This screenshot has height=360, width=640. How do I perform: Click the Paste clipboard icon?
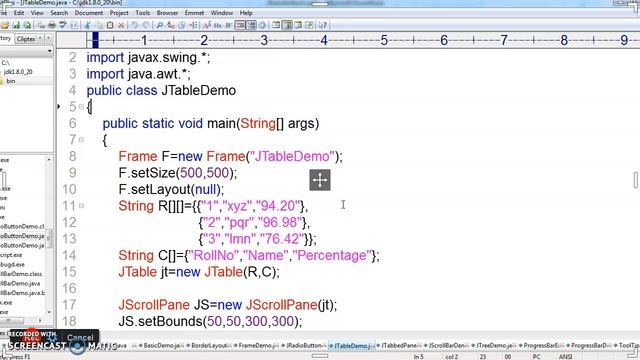(110, 25)
